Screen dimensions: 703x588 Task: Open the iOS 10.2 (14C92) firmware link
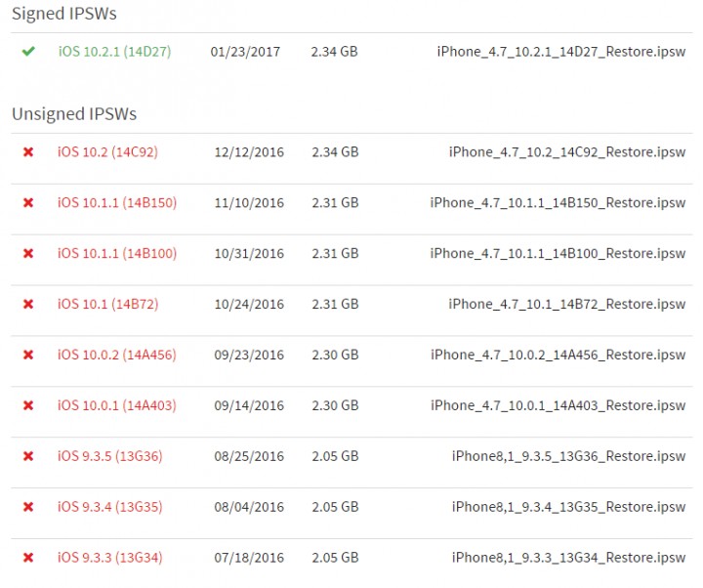tap(107, 152)
